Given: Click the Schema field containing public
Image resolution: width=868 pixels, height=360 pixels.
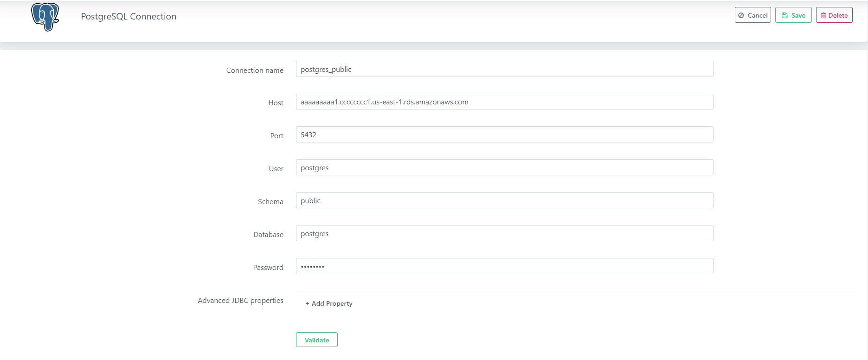Looking at the screenshot, I should (x=504, y=200).
